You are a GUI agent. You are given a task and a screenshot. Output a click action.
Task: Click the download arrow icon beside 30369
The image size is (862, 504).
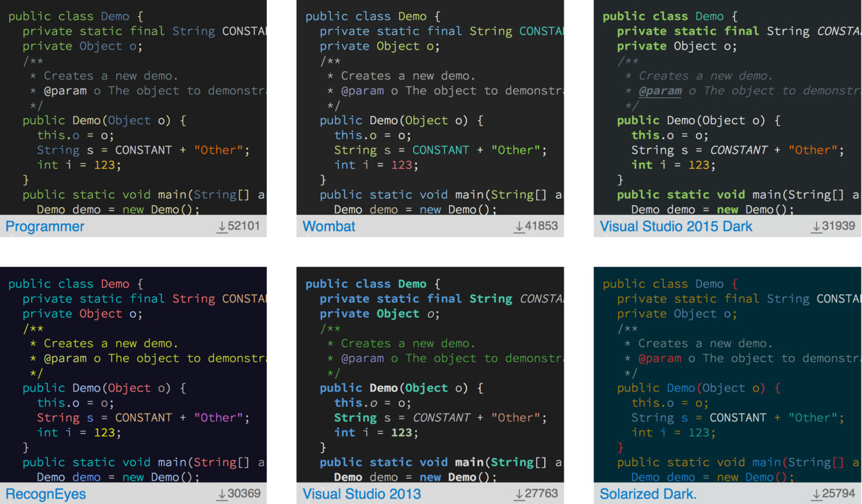pos(222,494)
